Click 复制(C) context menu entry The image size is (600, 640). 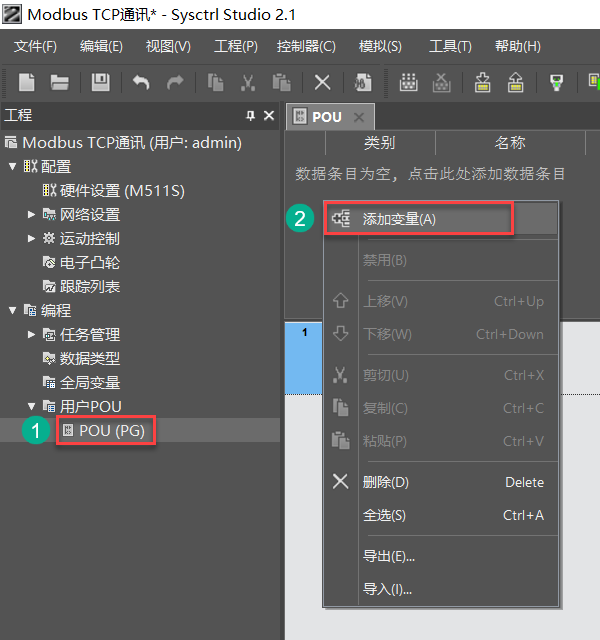441,408
